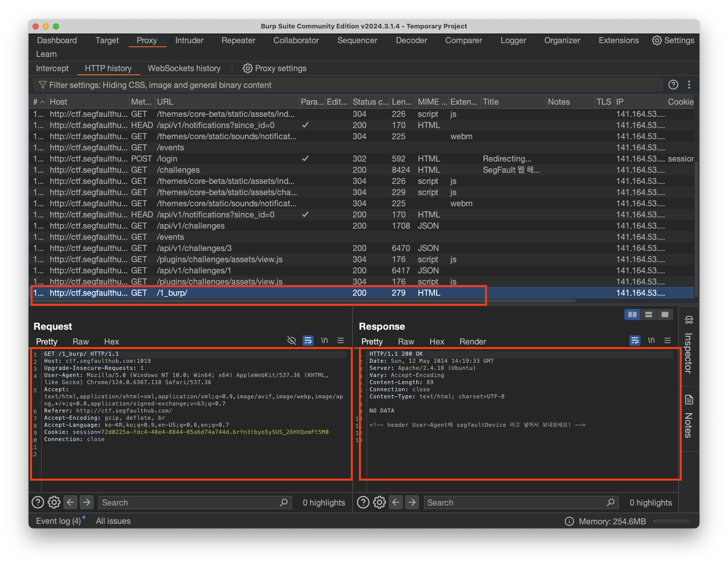The image size is (728, 566).
Task: Switch Response view to Hex
Action: coord(437,341)
